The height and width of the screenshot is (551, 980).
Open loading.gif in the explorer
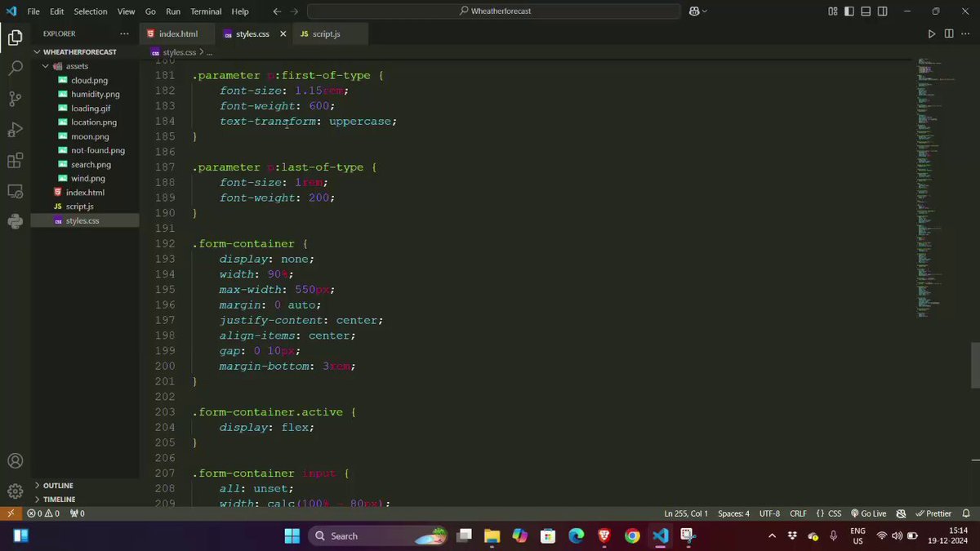(90, 108)
